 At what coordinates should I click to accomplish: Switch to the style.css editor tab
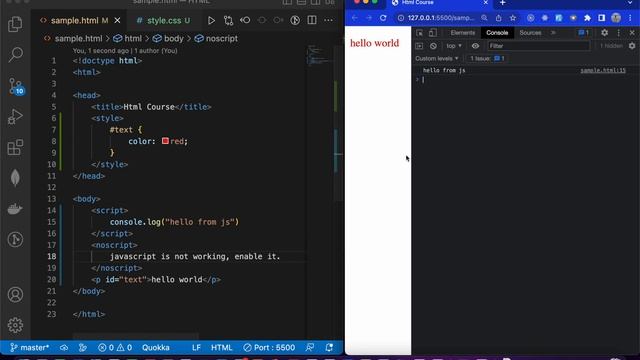(x=163, y=20)
